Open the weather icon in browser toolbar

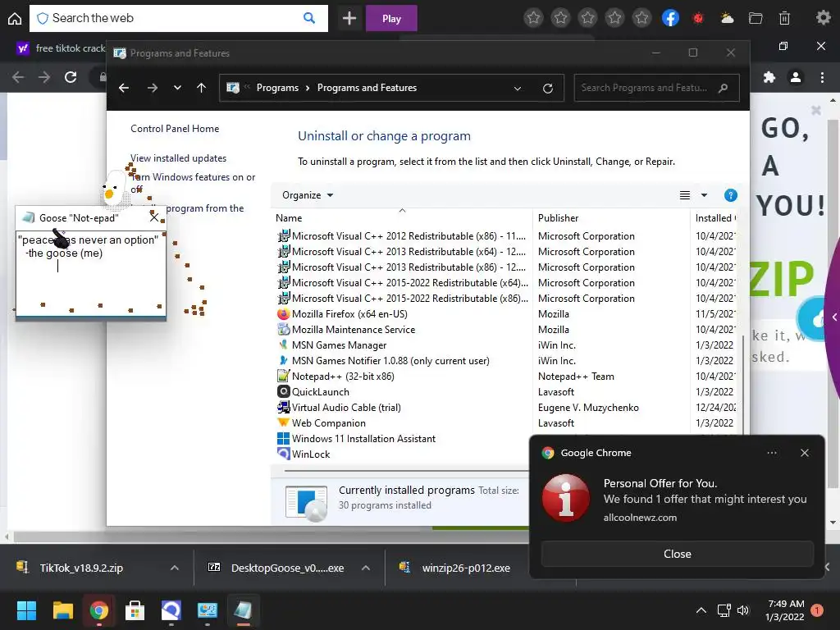pos(727,18)
